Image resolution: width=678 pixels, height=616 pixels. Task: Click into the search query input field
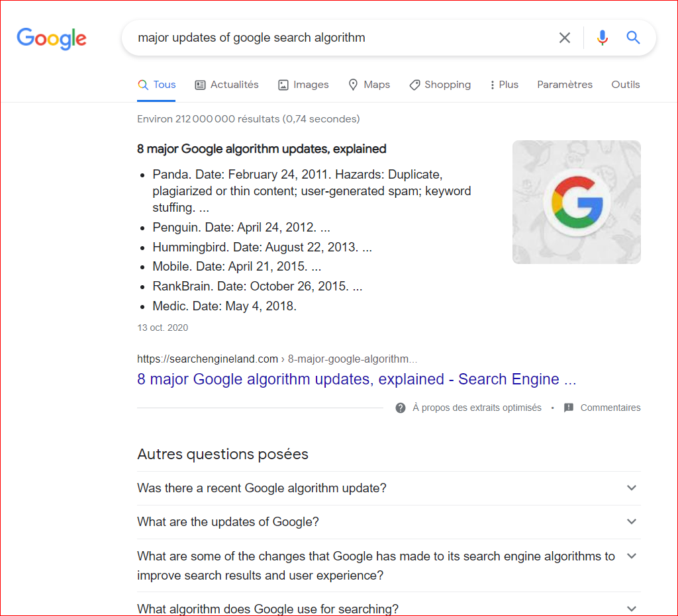[331, 38]
